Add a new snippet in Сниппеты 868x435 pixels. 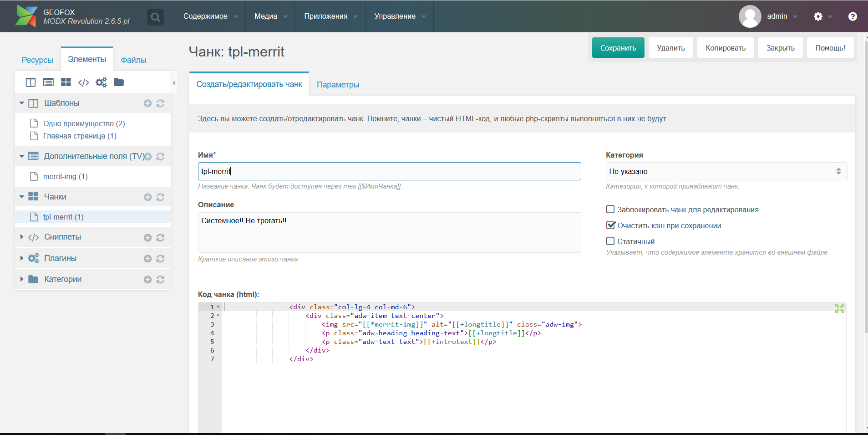tap(147, 238)
